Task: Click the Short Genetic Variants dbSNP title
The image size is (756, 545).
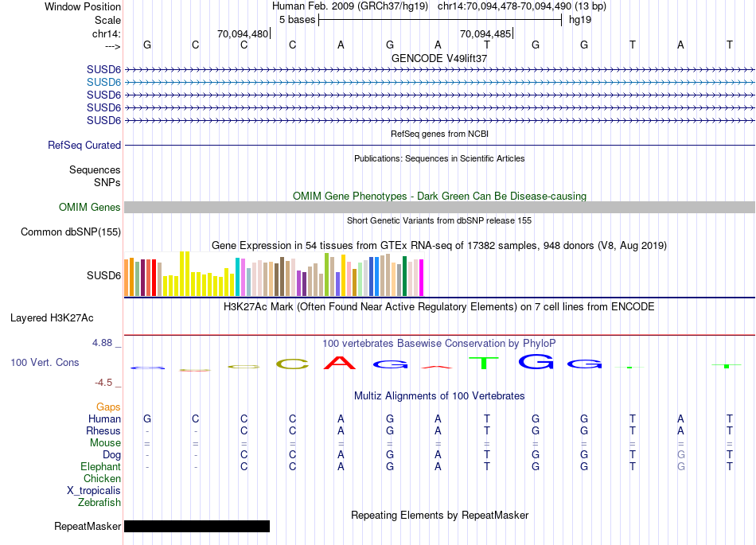Action: tap(438, 220)
